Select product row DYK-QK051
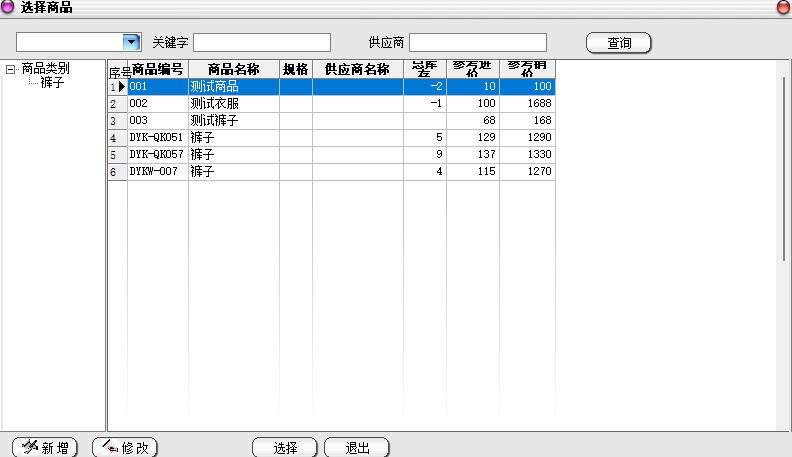 click(156, 138)
